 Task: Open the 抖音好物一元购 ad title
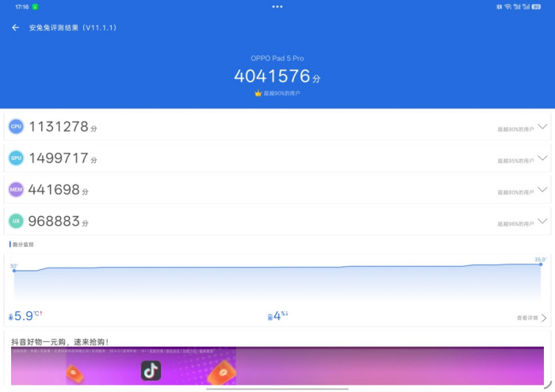[x=59, y=341]
